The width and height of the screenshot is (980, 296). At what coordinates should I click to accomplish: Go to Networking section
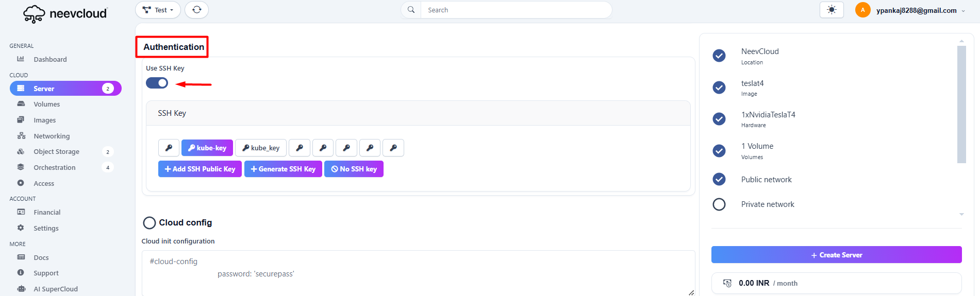tap(52, 136)
